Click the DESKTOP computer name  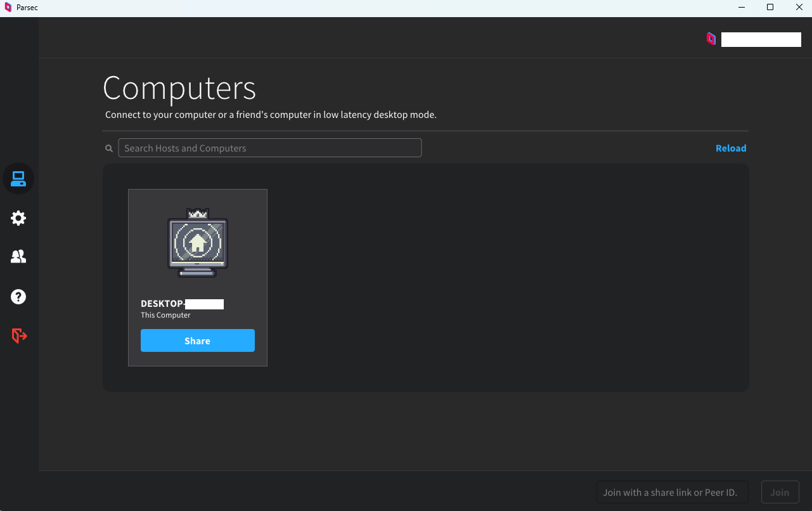point(183,304)
